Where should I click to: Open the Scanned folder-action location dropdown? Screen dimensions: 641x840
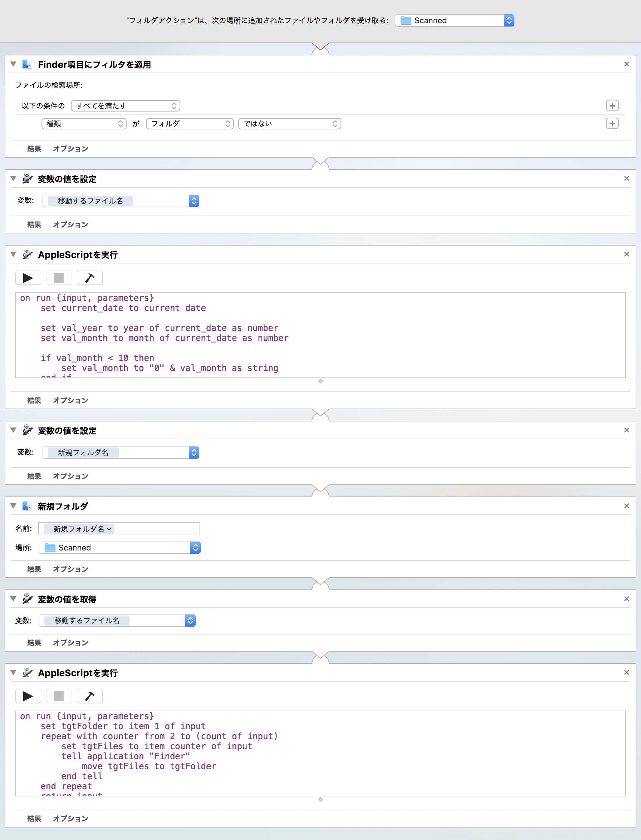[455, 21]
